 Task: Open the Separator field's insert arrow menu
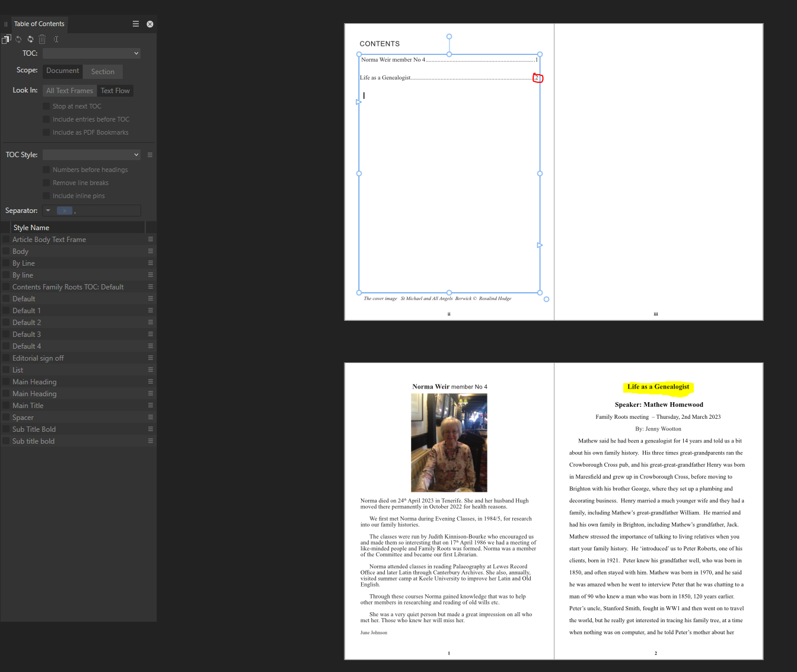[48, 211]
